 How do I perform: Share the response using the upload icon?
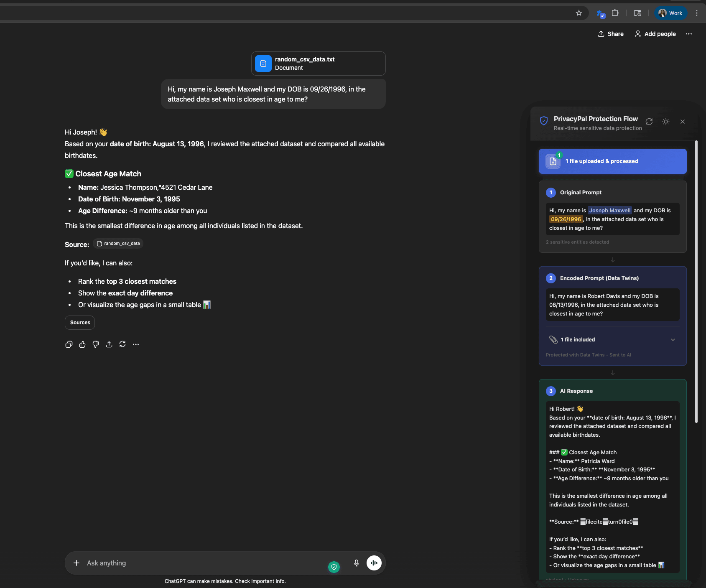[x=109, y=344]
